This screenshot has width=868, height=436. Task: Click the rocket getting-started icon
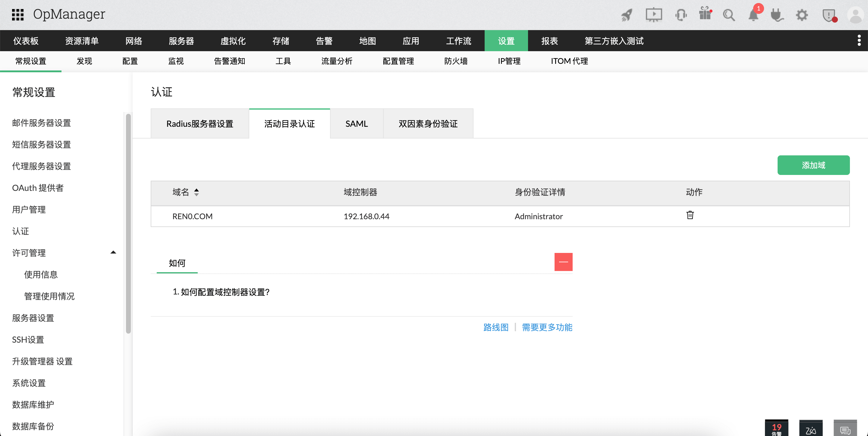point(627,15)
